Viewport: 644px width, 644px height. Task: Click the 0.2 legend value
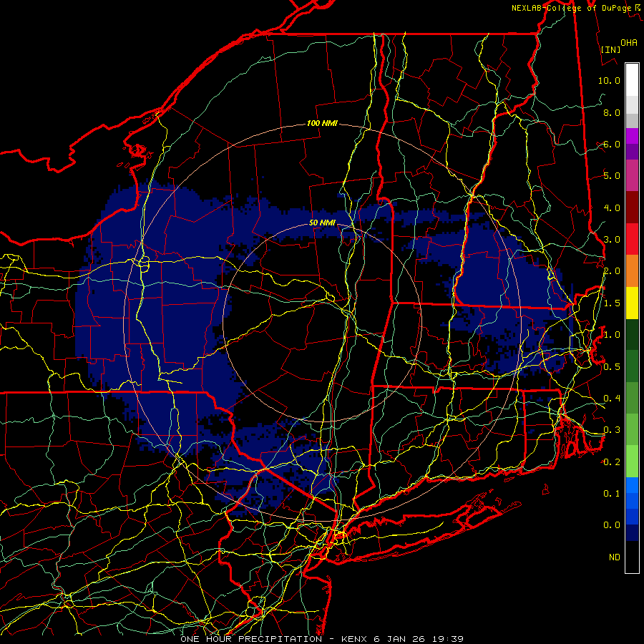point(612,462)
